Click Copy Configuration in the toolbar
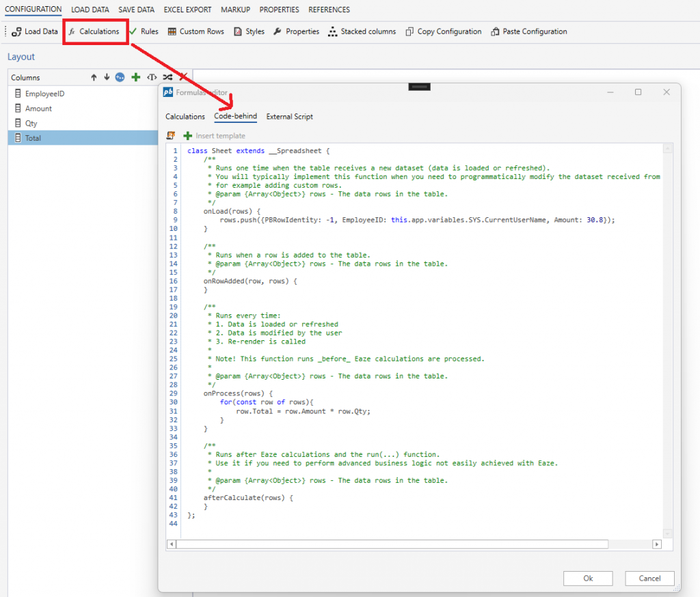The image size is (700, 597). [444, 31]
